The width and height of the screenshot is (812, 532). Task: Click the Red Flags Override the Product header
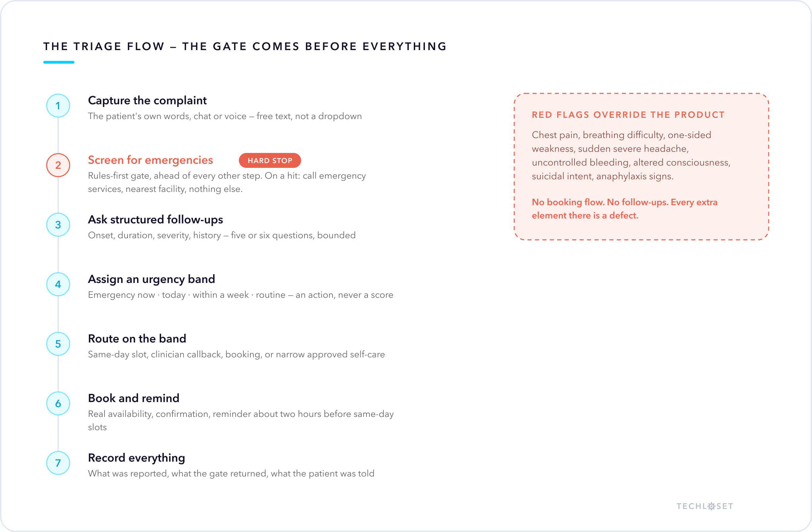pyautogui.click(x=628, y=115)
